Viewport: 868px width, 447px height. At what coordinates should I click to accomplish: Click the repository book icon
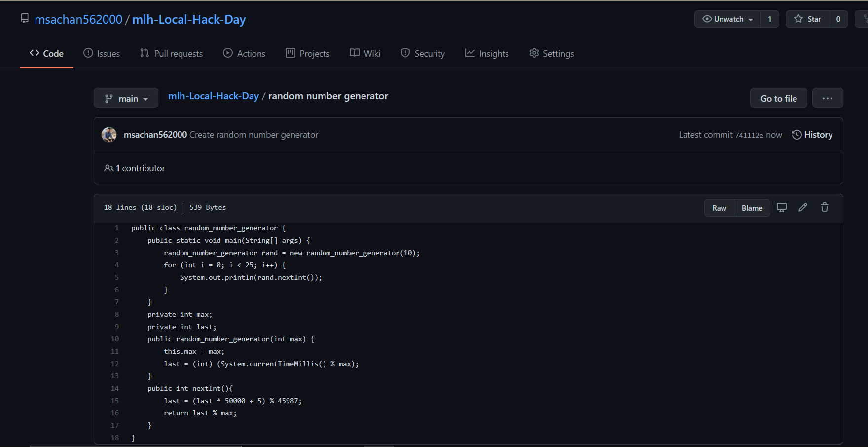click(x=25, y=19)
